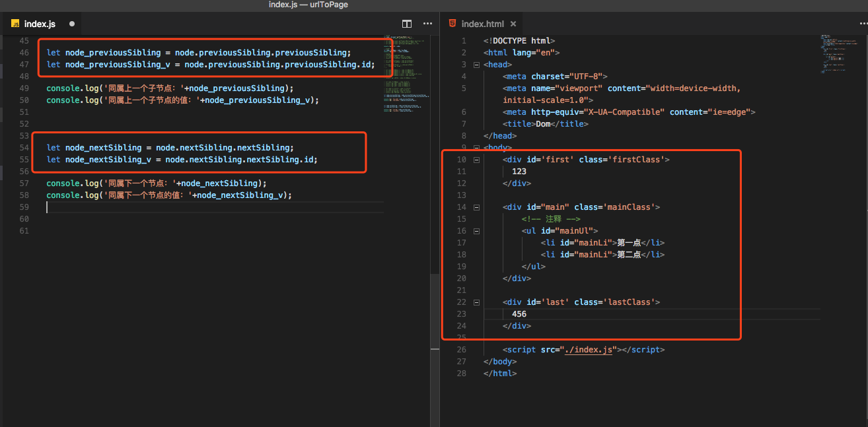The height and width of the screenshot is (427, 868).
Task: Click the '同属上一个子节点的值：' string on line 50
Action: coord(152,100)
